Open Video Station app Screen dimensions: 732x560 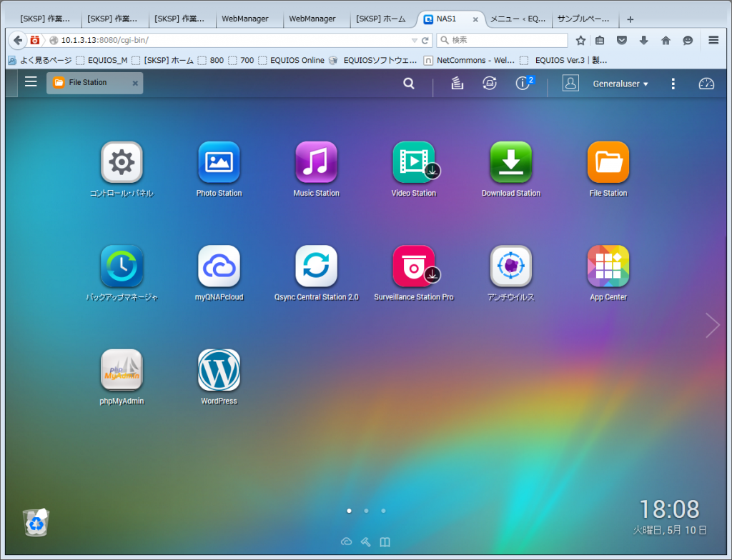click(414, 162)
